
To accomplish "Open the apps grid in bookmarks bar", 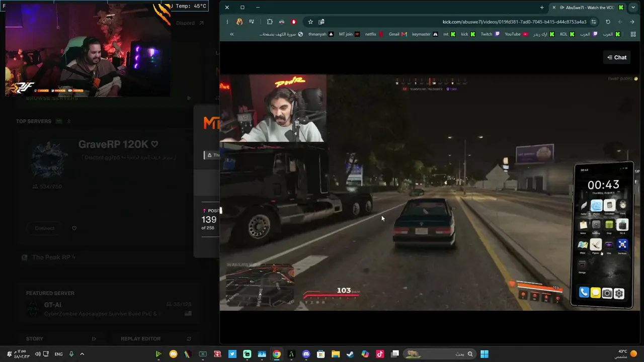I will [x=632, y=34].
